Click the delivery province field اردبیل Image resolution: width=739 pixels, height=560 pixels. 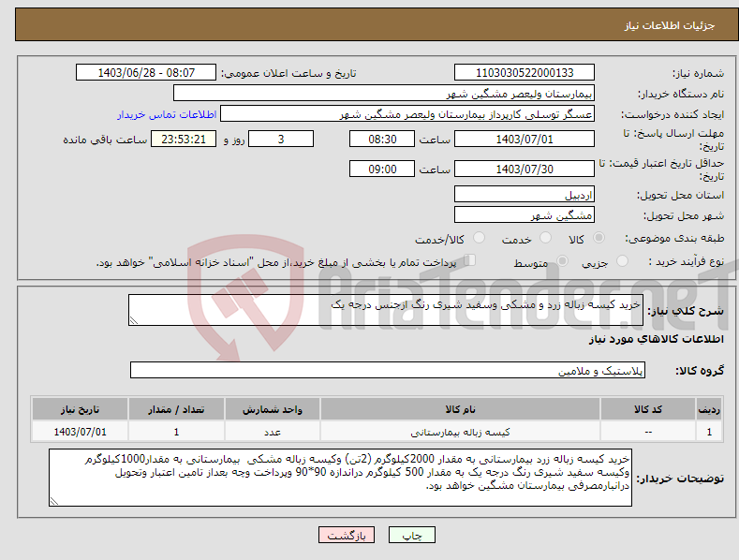(525, 194)
